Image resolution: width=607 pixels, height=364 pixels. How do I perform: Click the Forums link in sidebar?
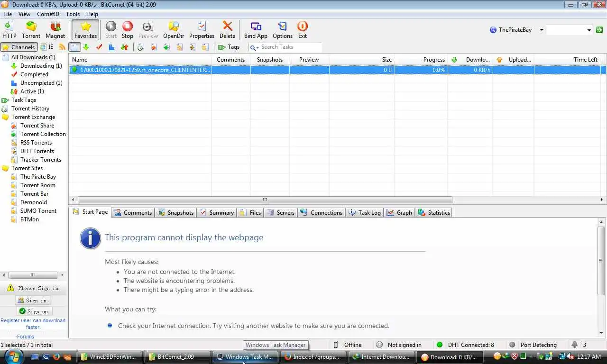coord(25,337)
